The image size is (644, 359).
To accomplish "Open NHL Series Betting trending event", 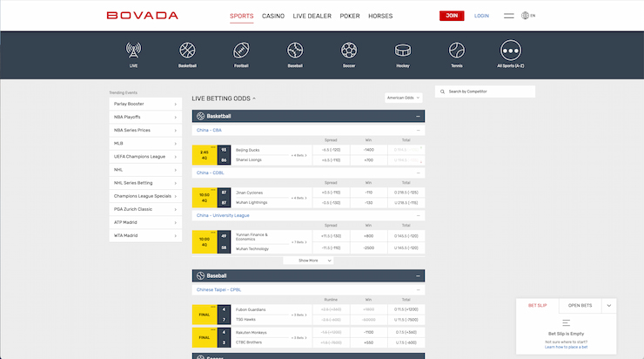I will tap(145, 183).
